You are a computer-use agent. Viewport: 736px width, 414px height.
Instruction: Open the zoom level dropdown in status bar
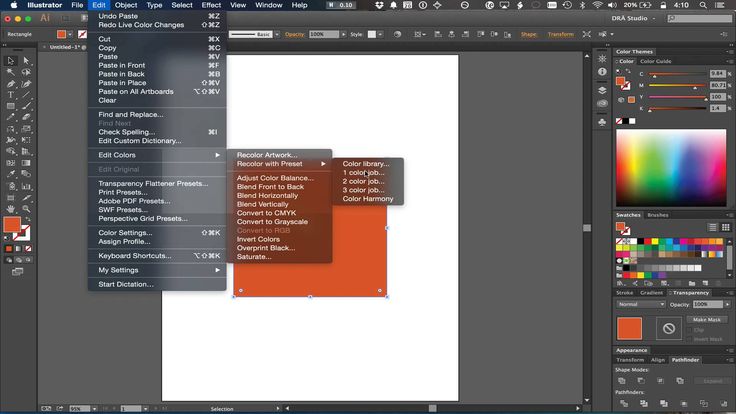coord(94,409)
